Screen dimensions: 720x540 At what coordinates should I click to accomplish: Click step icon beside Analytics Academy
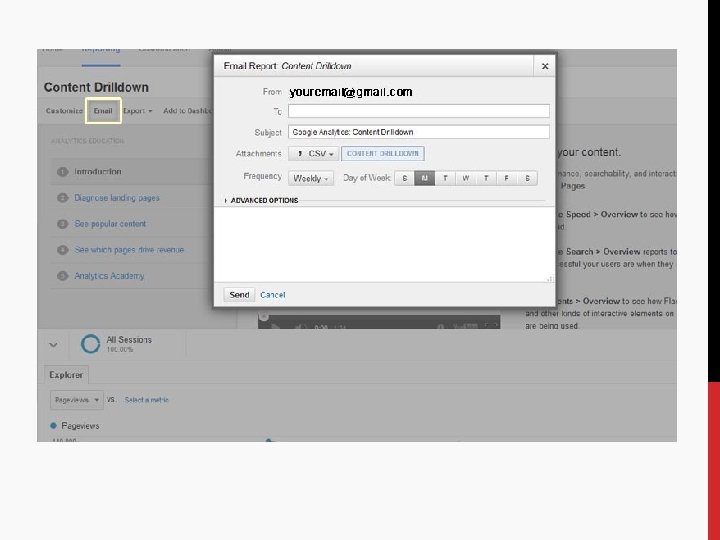62,276
